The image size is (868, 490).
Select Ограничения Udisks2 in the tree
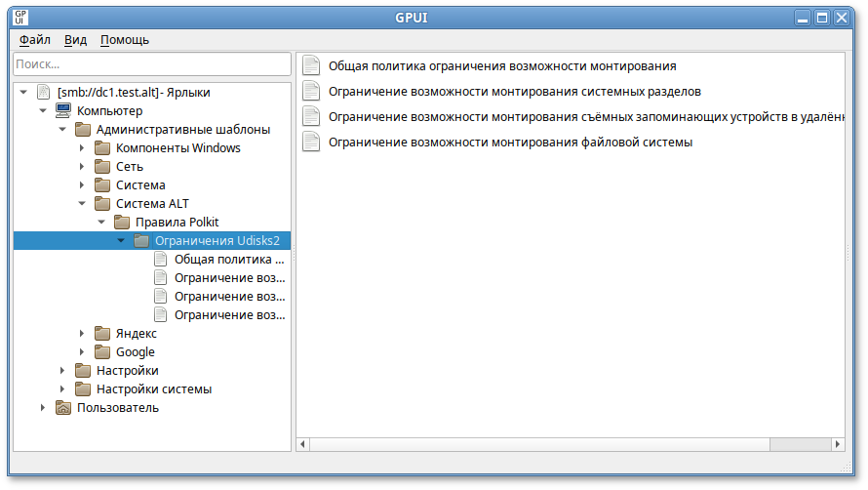pos(217,240)
